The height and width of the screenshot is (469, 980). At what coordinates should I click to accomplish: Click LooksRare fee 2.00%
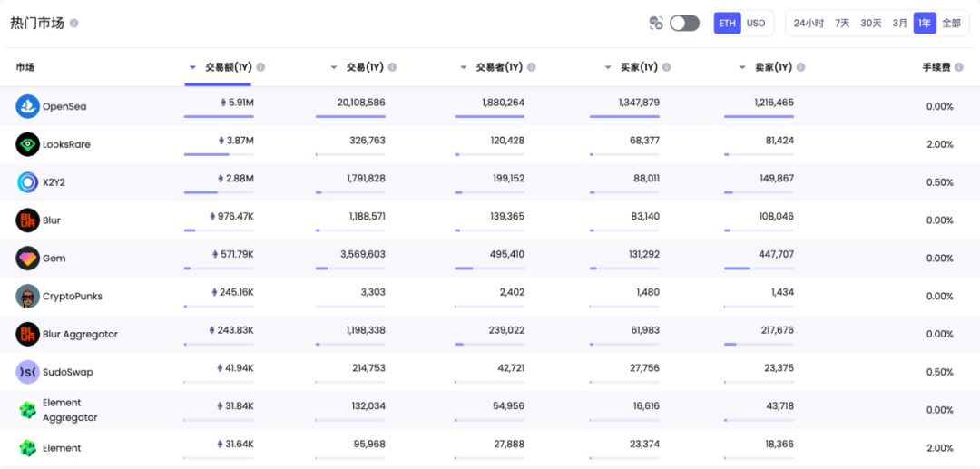tap(939, 145)
